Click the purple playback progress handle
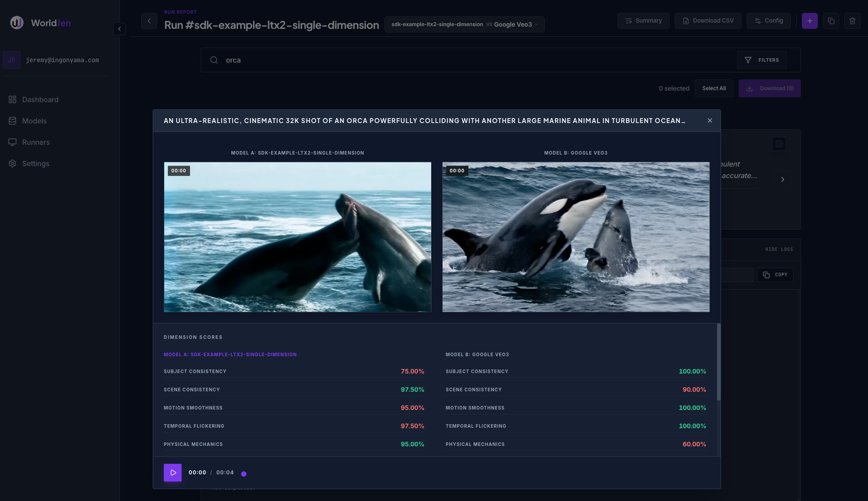 click(244, 474)
